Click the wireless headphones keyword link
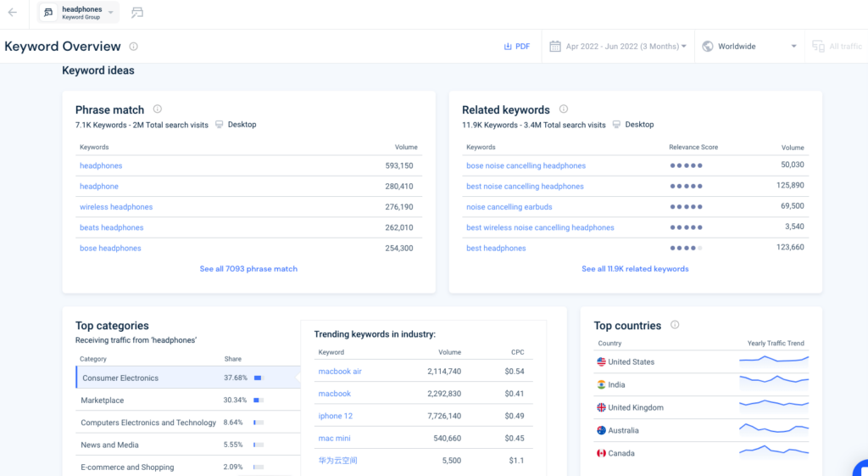 (116, 207)
